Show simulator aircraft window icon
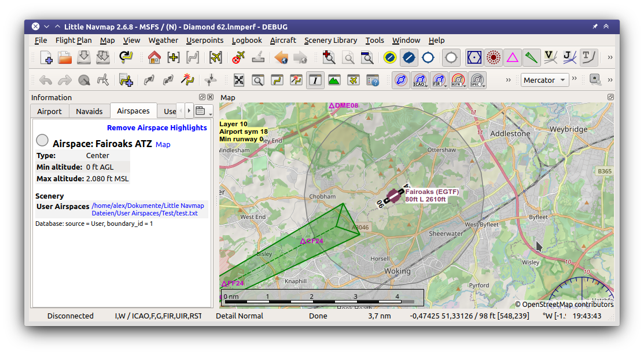This screenshot has width=644, height=355. [353, 80]
